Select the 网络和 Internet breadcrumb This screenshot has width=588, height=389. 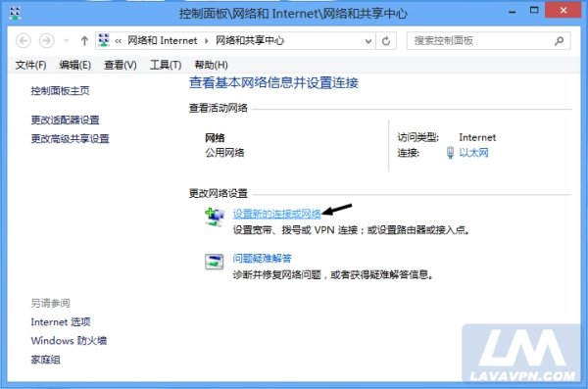click(162, 40)
